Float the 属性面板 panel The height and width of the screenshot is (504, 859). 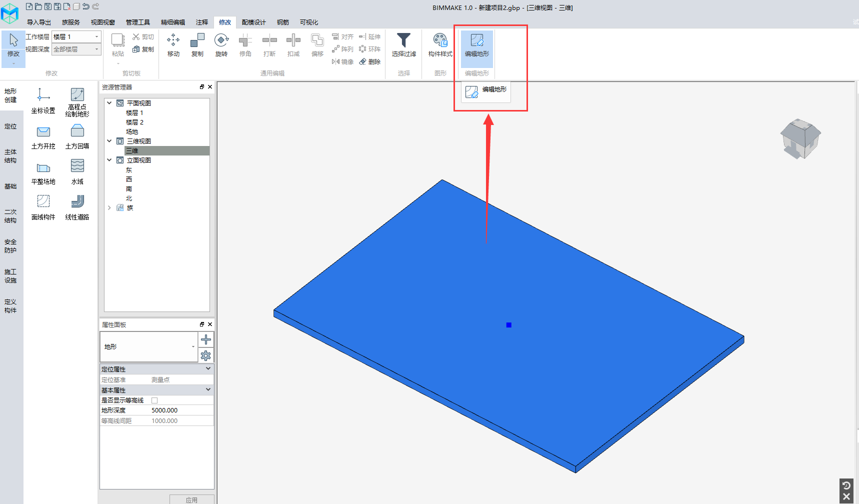[202, 324]
